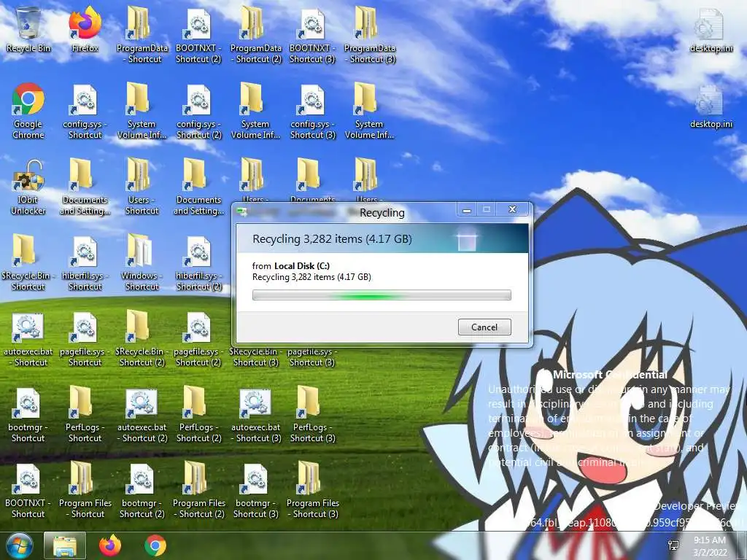Launch Google Chrome from the taskbar
747x560 pixels.
(155, 545)
